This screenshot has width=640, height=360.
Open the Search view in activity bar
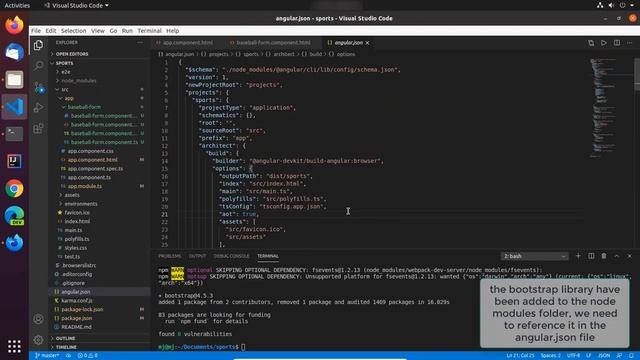[x=38, y=65]
